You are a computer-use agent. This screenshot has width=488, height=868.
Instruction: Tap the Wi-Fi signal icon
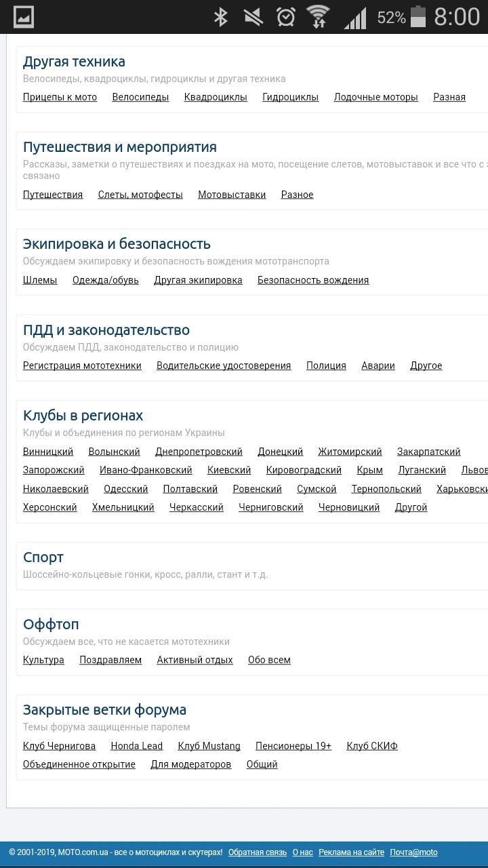[x=318, y=17]
